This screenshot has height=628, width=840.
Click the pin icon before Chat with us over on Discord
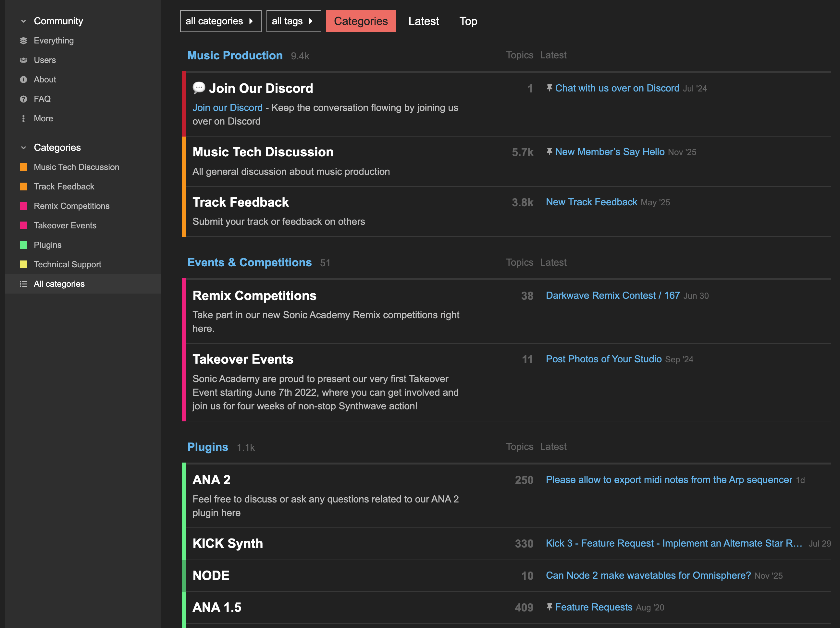(549, 88)
